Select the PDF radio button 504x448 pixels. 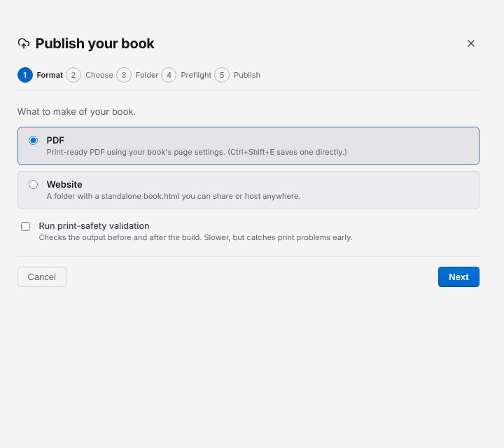[x=33, y=141]
